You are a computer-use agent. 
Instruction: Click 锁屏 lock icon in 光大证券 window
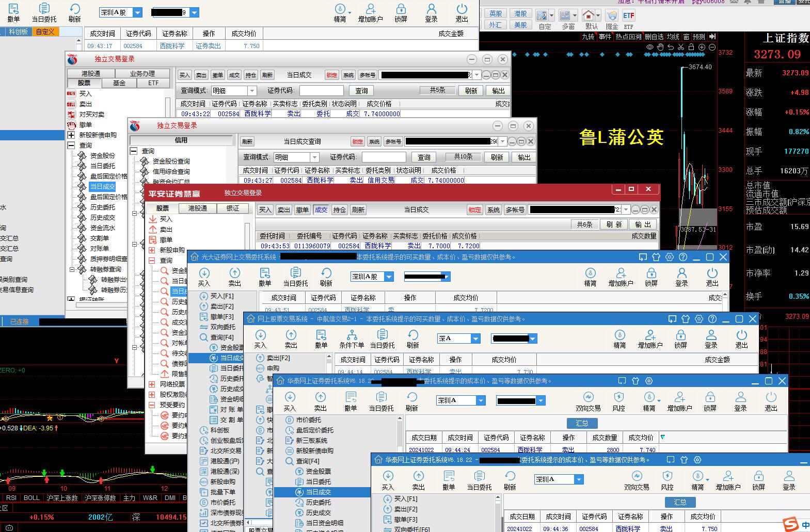tap(651, 277)
